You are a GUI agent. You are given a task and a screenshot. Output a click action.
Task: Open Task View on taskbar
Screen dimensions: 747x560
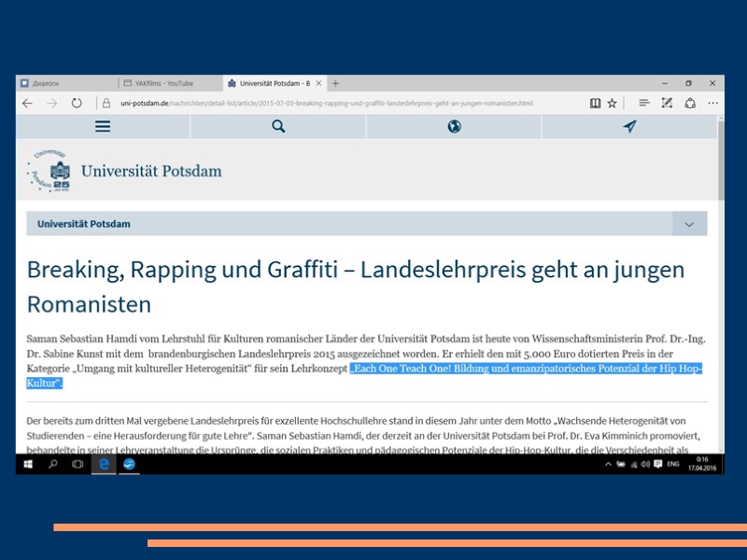[x=78, y=464]
